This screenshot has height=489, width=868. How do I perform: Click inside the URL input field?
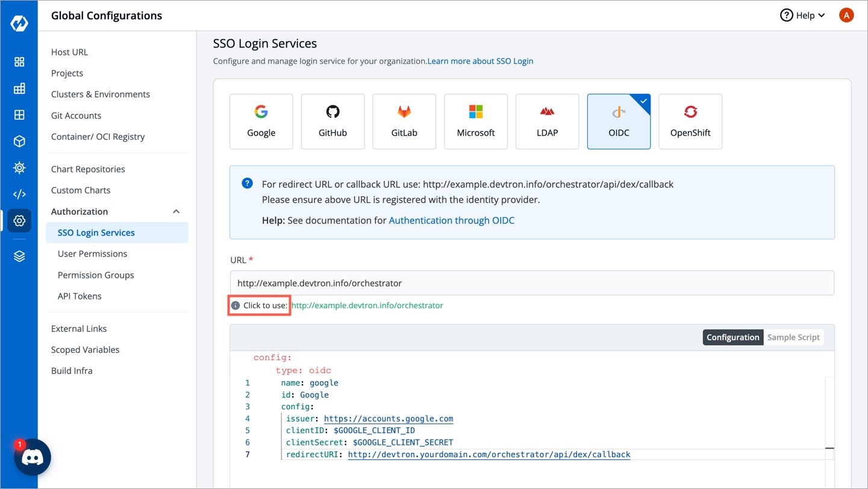pyautogui.click(x=531, y=283)
